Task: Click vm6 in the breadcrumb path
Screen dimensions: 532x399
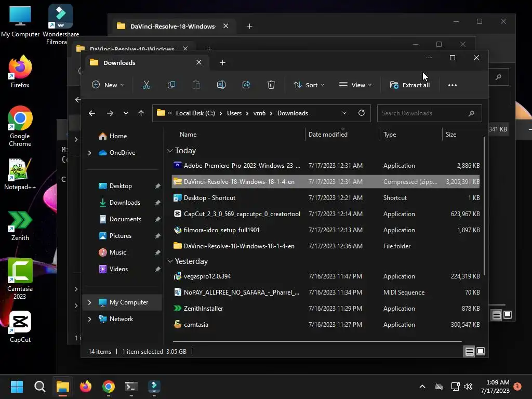Action: [259, 113]
